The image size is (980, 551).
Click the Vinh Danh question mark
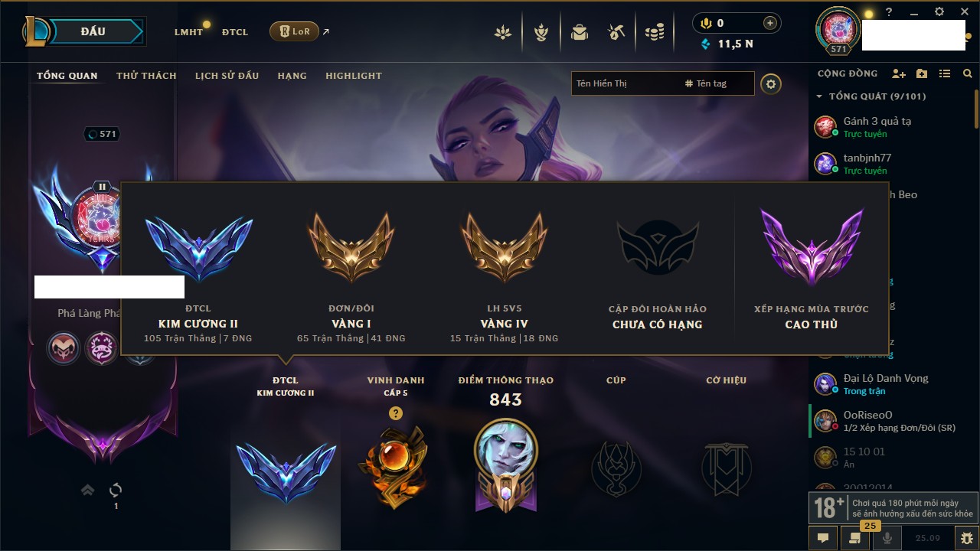tap(395, 413)
